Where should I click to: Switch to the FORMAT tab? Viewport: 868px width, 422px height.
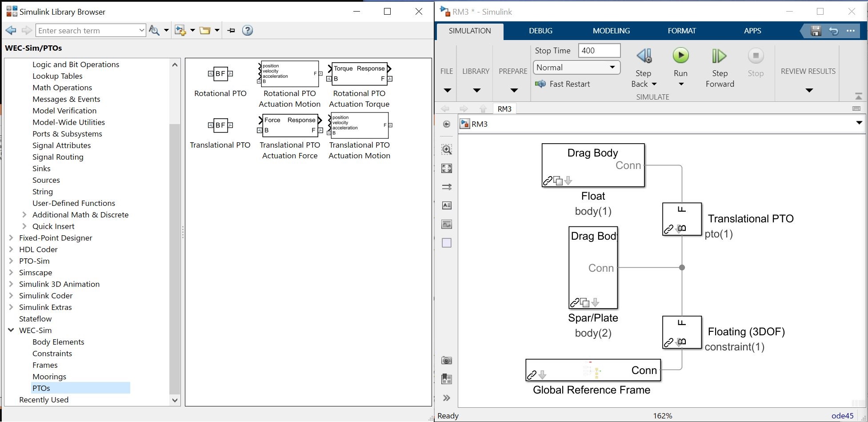(x=682, y=31)
